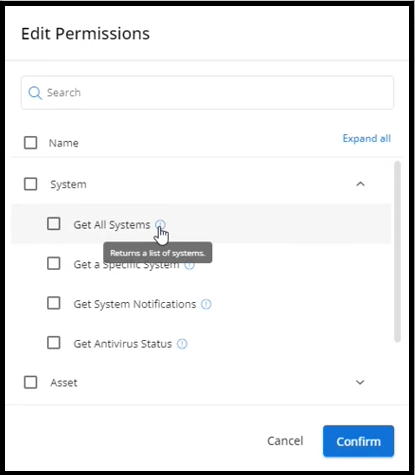Click the info icon beside Get Antivirus Status
Screen dimensions: 415x475
coord(182,344)
